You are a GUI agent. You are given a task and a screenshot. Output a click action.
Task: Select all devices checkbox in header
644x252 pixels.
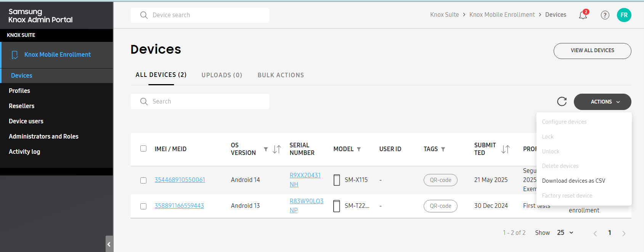(143, 148)
